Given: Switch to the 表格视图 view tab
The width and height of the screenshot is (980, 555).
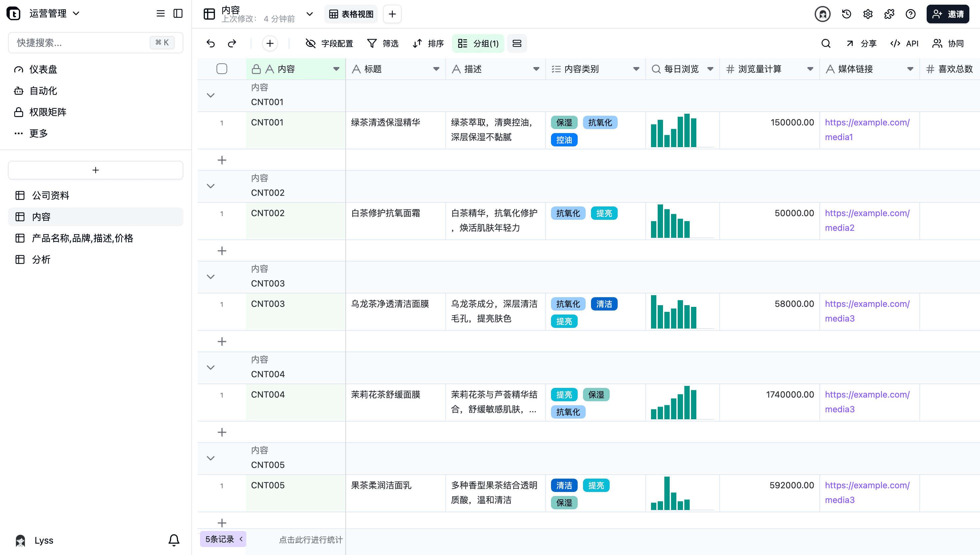Looking at the screenshot, I should coord(350,14).
